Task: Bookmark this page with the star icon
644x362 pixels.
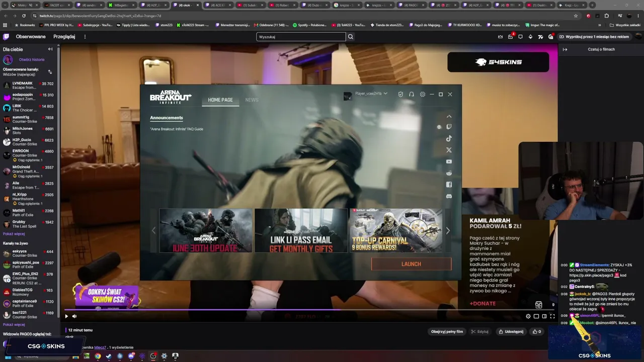Action: click(x=576, y=16)
